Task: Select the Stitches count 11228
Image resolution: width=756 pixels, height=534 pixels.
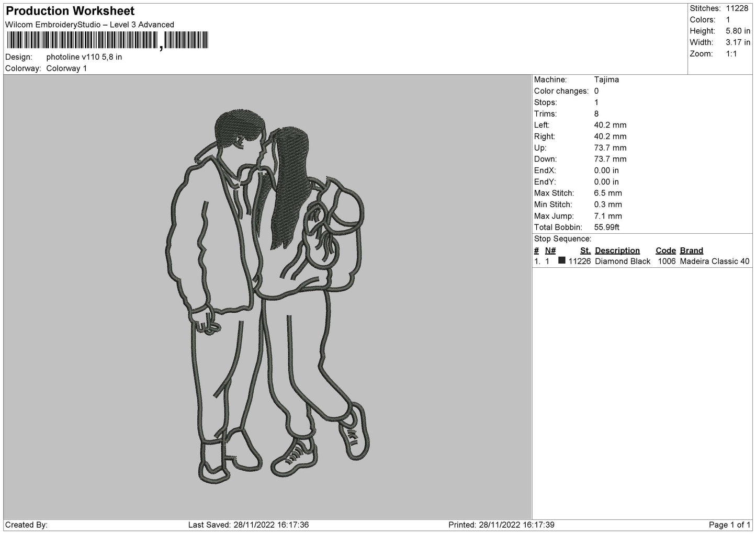Action: click(x=737, y=8)
